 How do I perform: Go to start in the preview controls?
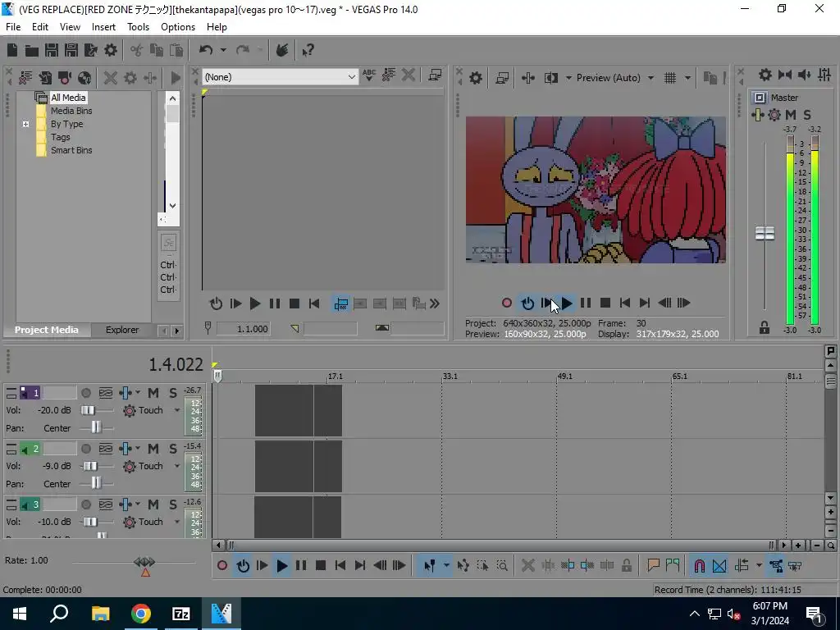point(624,304)
